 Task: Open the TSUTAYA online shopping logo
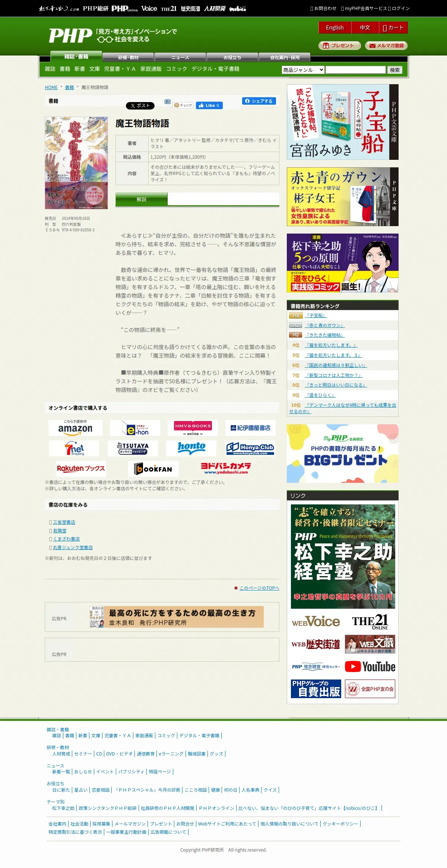click(x=133, y=448)
